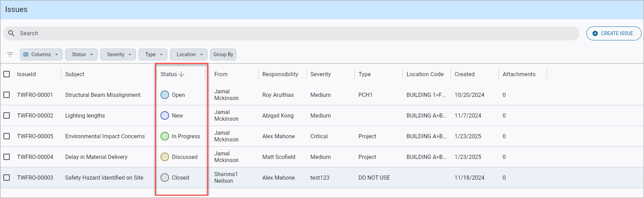Check the box for TWFRO-00004

pos(7,157)
